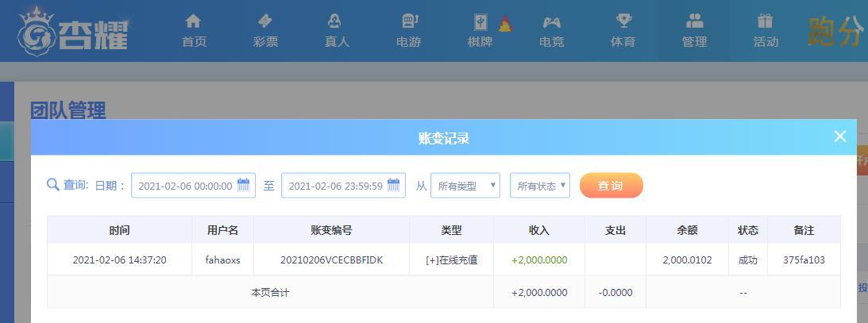The width and height of the screenshot is (868, 323).
Task: Click start date field 2021-02-06 00:00:00
Action: (193, 185)
